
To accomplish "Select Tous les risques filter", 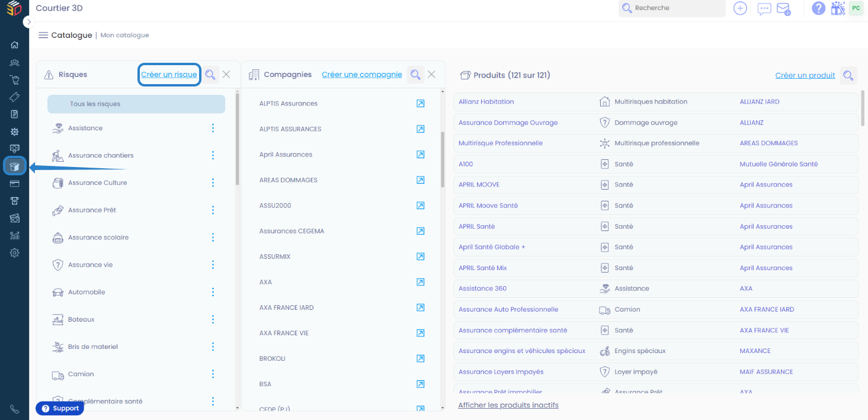I will click(136, 104).
